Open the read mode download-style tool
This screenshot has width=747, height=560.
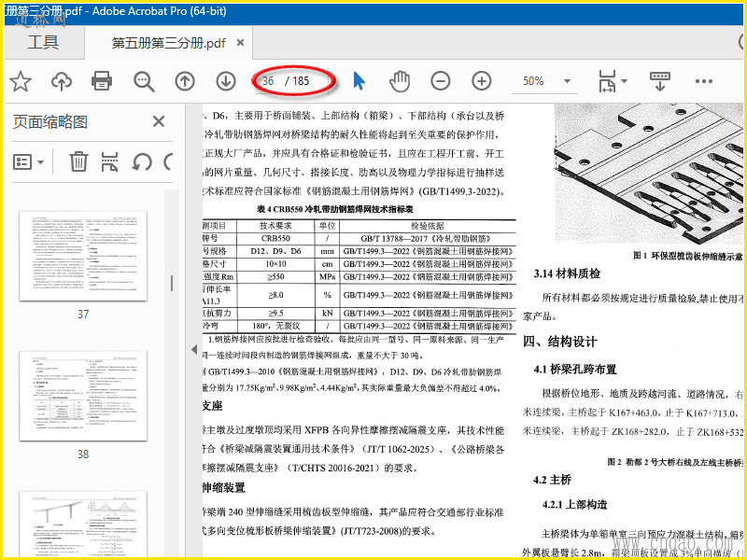click(x=660, y=81)
